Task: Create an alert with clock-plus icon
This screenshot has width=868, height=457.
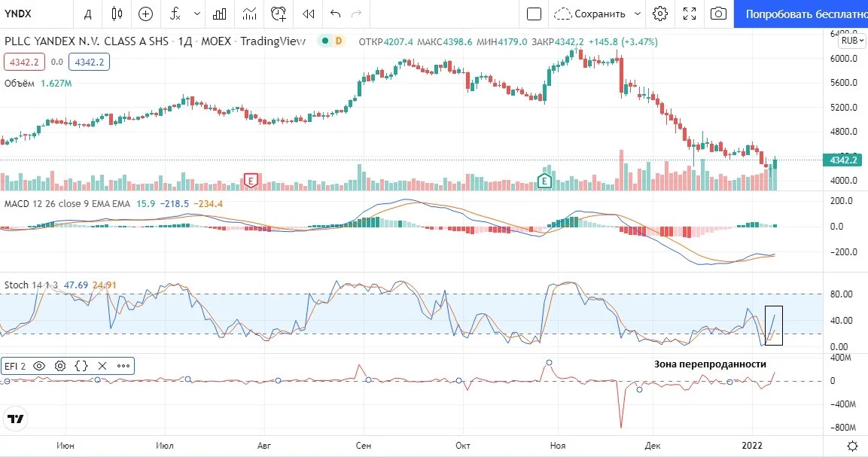Action: click(279, 14)
